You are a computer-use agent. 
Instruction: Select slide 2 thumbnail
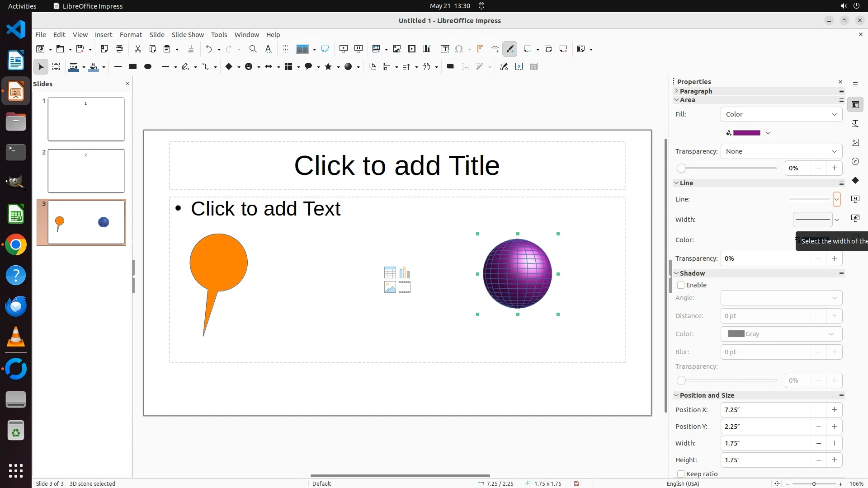tap(86, 171)
